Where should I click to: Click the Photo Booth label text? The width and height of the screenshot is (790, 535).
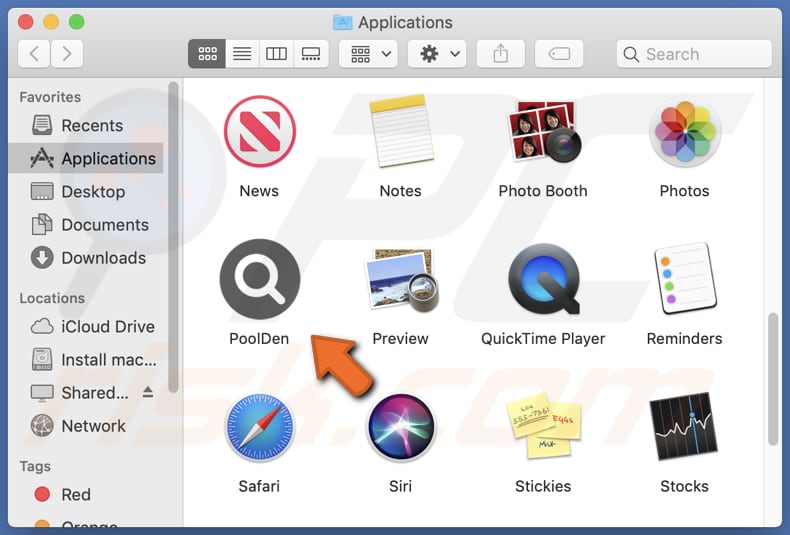pyautogui.click(x=543, y=191)
